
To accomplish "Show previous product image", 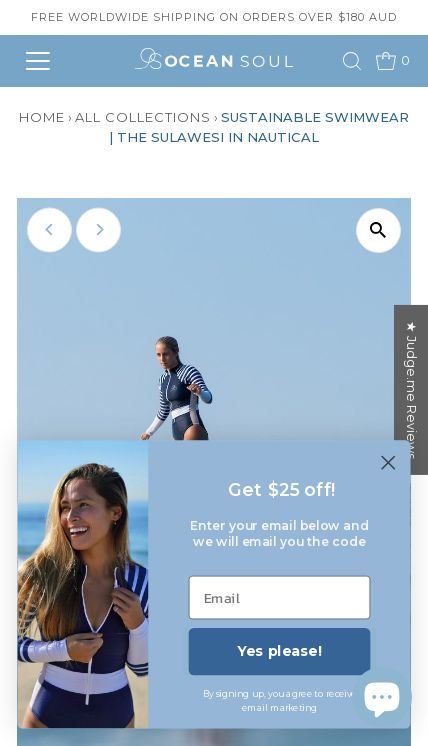I will point(49,230).
